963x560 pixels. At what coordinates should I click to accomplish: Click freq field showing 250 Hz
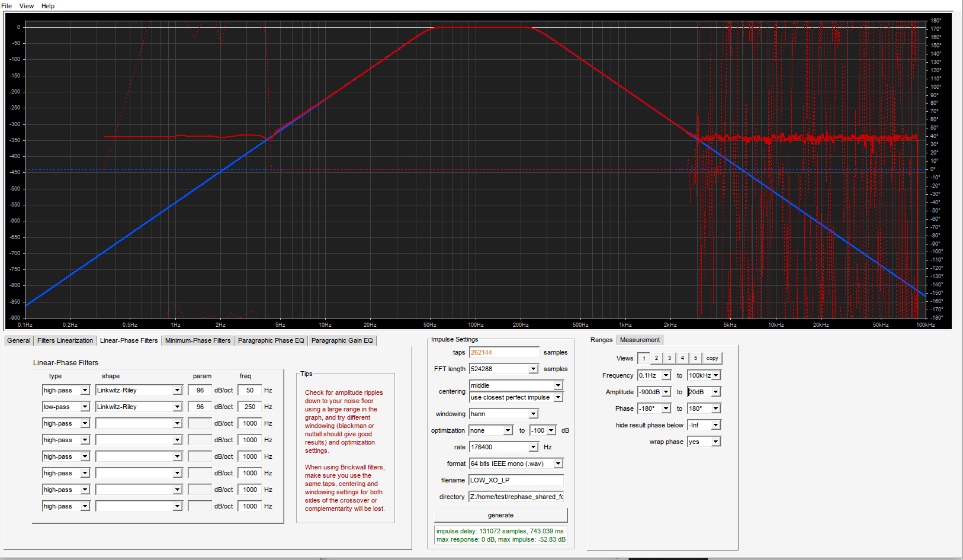tap(250, 407)
